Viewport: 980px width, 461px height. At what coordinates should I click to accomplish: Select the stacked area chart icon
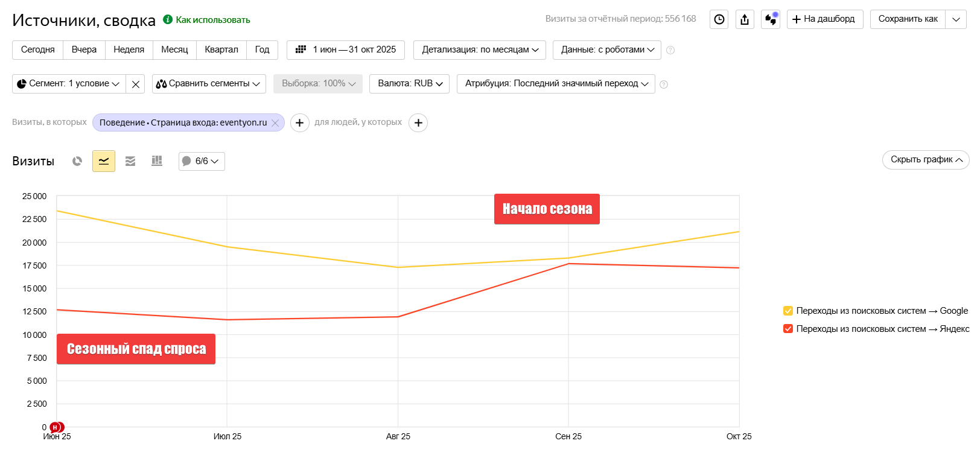[x=130, y=161]
